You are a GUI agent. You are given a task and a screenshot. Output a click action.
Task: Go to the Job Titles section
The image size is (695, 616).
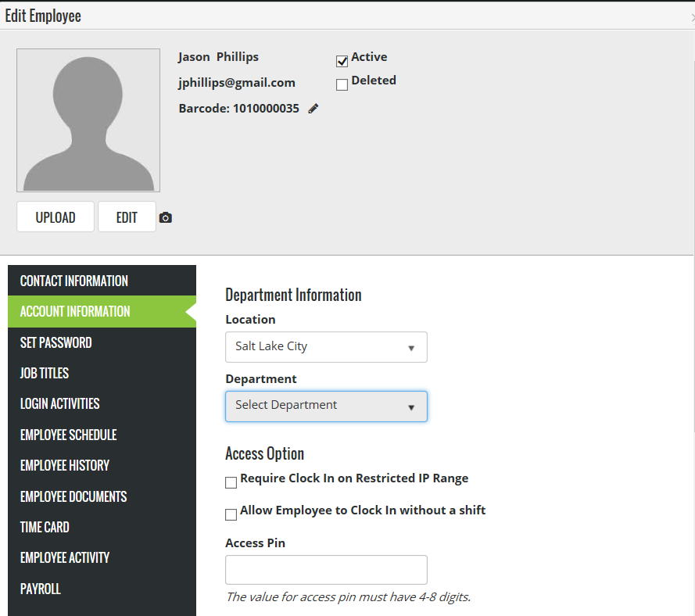click(x=45, y=373)
